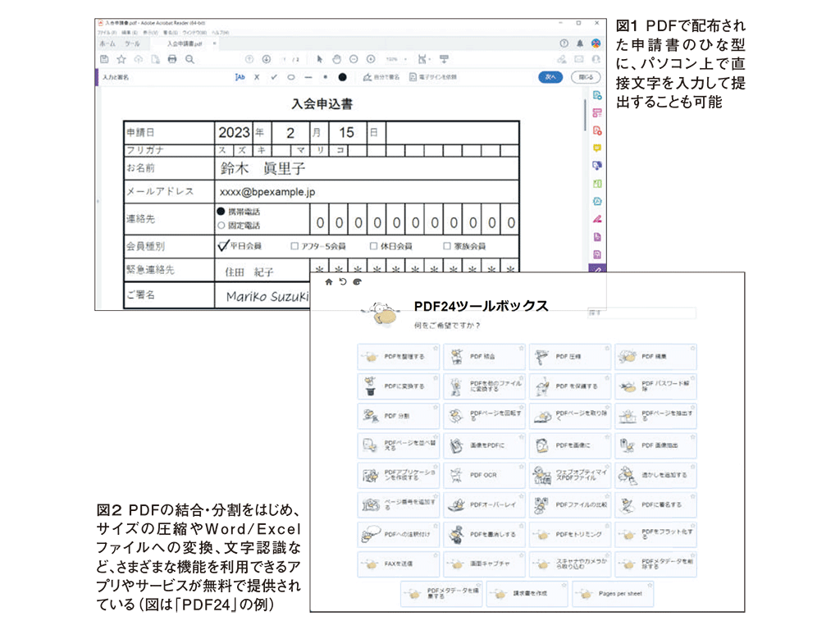Screen dimensions: 840x630
Task: Open the PDF 分割 tool tile
Action: tap(399, 416)
